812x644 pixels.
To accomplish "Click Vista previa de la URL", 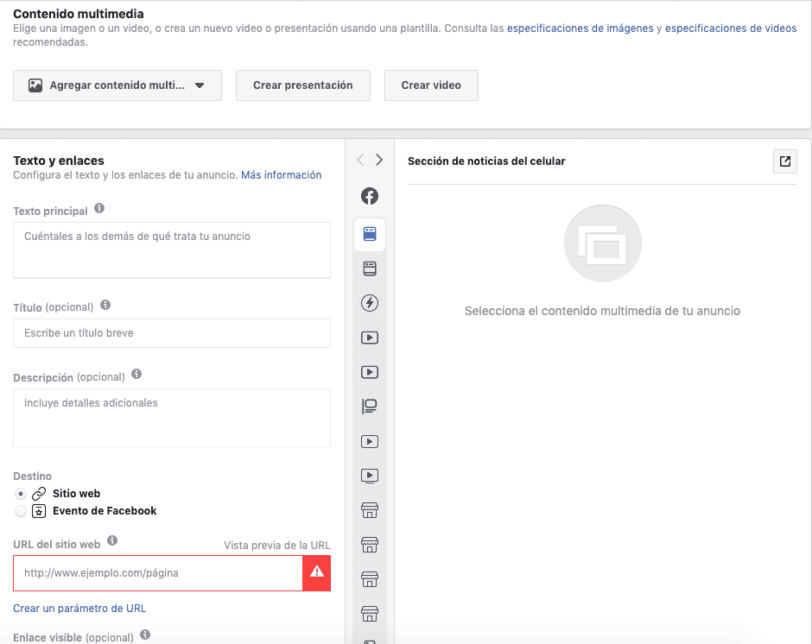I will click(x=277, y=545).
